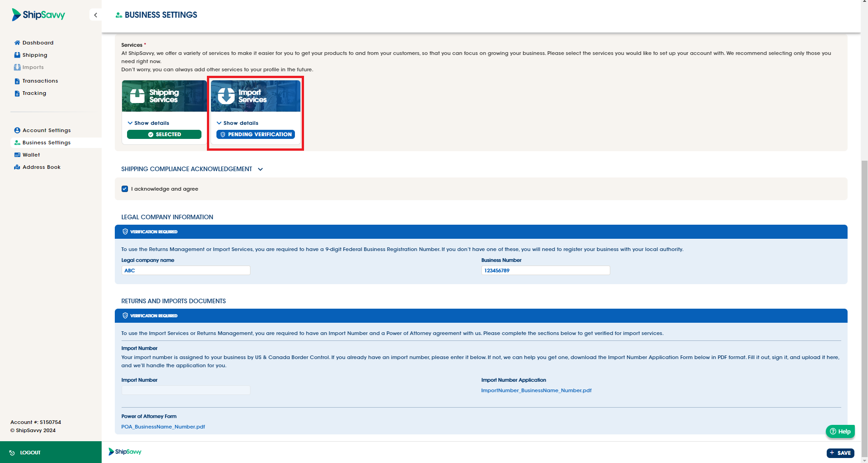Open Dashboard from the sidebar
868x463 pixels.
[x=38, y=43]
